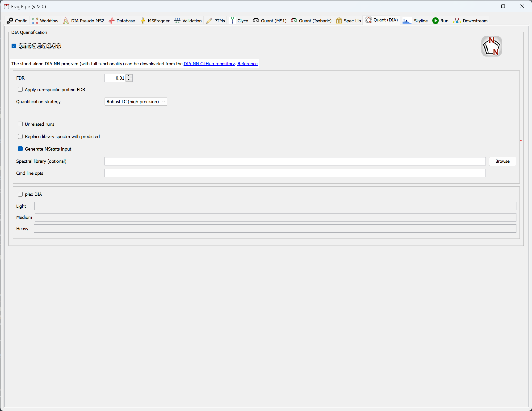Open the Skyline tab icon
Screen dimensions: 532x411
407,21
